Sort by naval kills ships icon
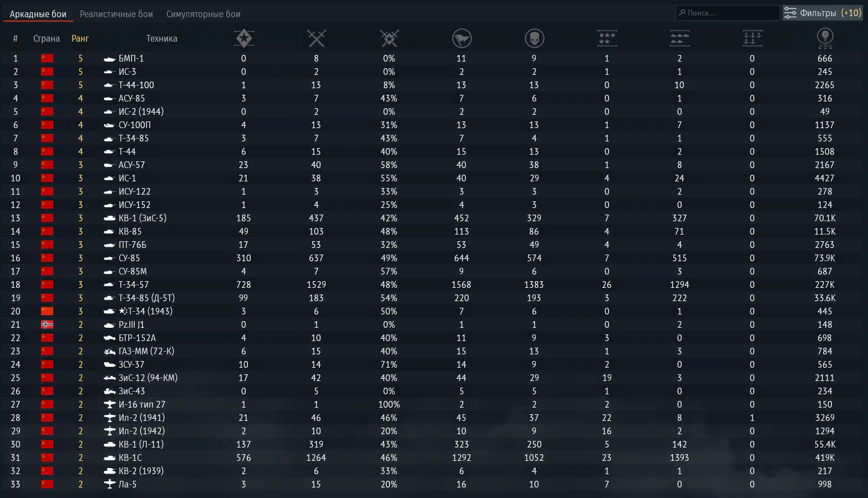 pos(752,38)
